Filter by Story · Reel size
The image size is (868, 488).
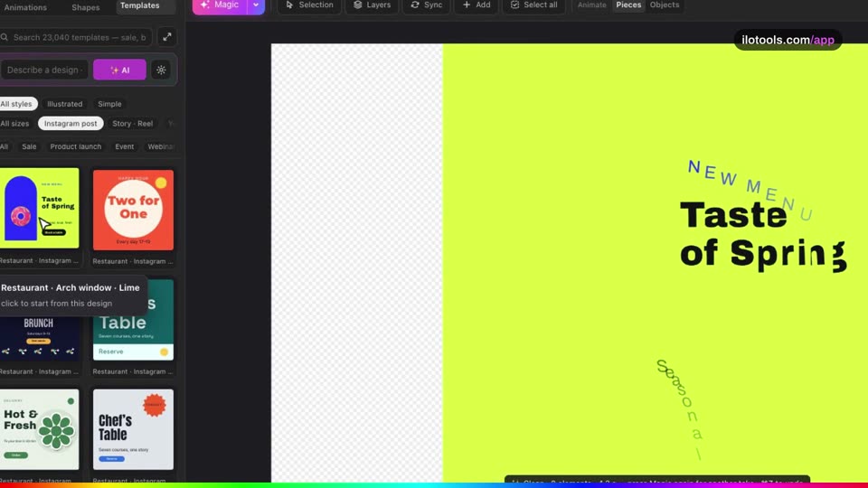132,124
